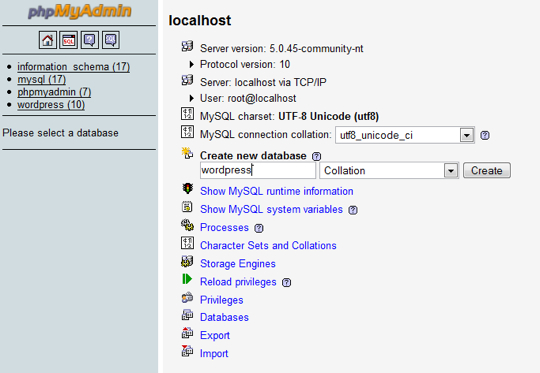This screenshot has width=540, height=373.
Task: Click the Reload privileges link
Action: pyautogui.click(x=238, y=282)
